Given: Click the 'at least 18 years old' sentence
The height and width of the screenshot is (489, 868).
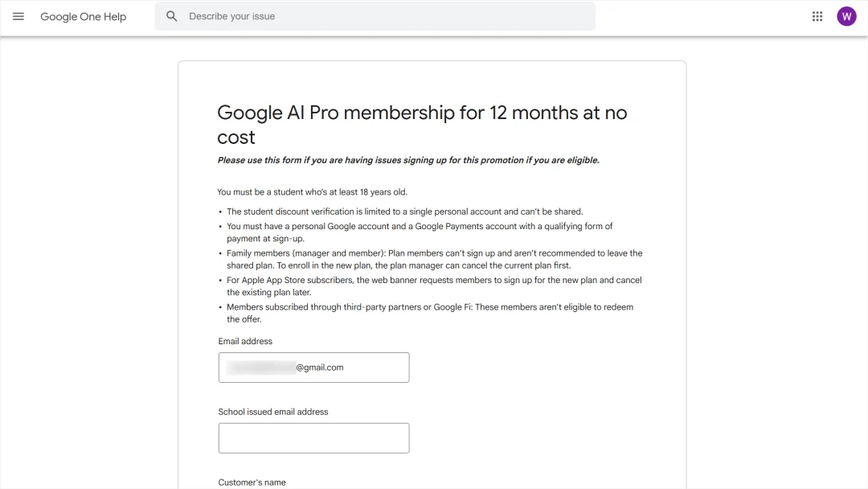Looking at the screenshot, I should 312,192.
